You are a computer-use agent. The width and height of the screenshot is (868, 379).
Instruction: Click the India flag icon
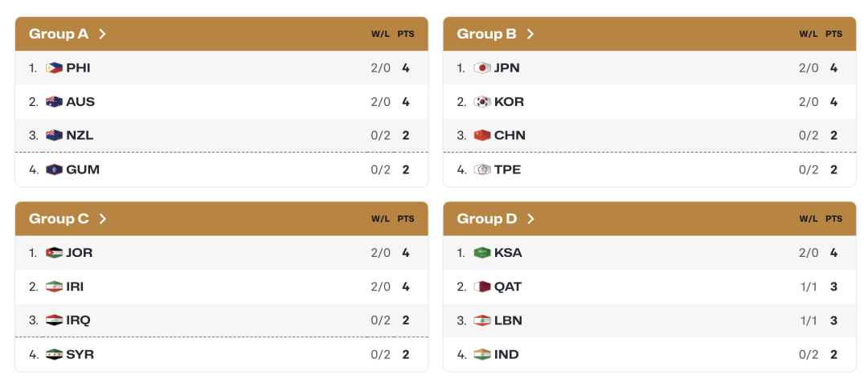coord(482,354)
